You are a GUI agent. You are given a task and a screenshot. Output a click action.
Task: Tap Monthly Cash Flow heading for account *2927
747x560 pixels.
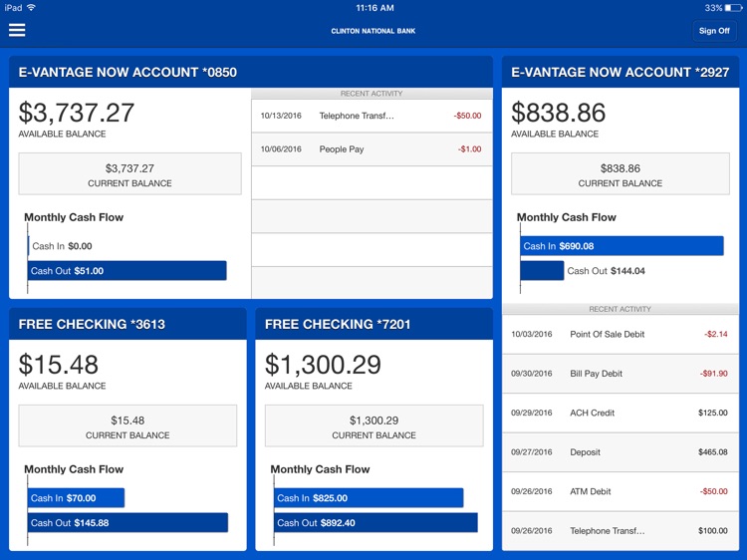[x=567, y=217]
